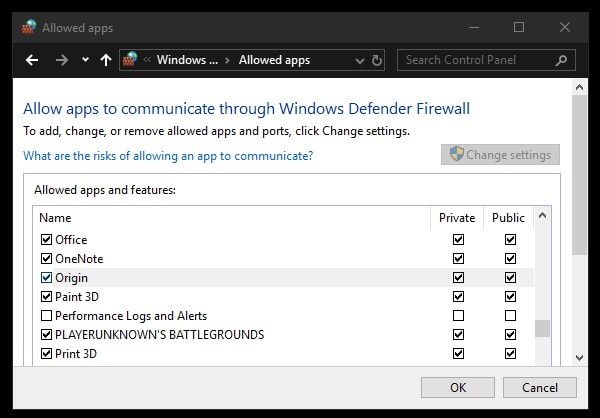Open the address bar history dropdown

[359, 60]
